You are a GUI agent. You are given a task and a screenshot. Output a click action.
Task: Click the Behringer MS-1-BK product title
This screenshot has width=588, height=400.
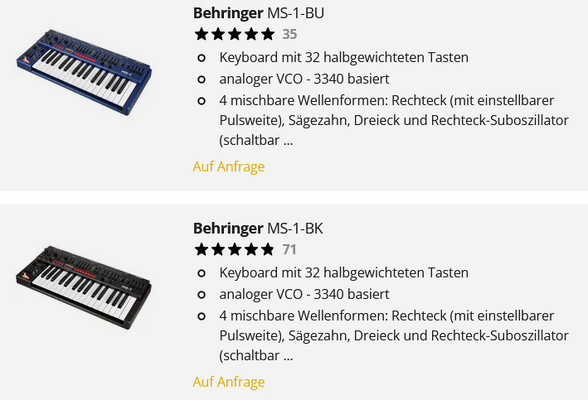point(258,228)
